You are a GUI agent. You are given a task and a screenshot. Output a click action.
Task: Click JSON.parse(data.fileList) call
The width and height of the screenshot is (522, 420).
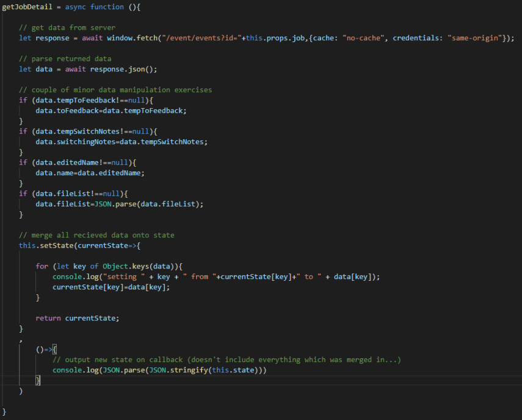click(x=147, y=204)
